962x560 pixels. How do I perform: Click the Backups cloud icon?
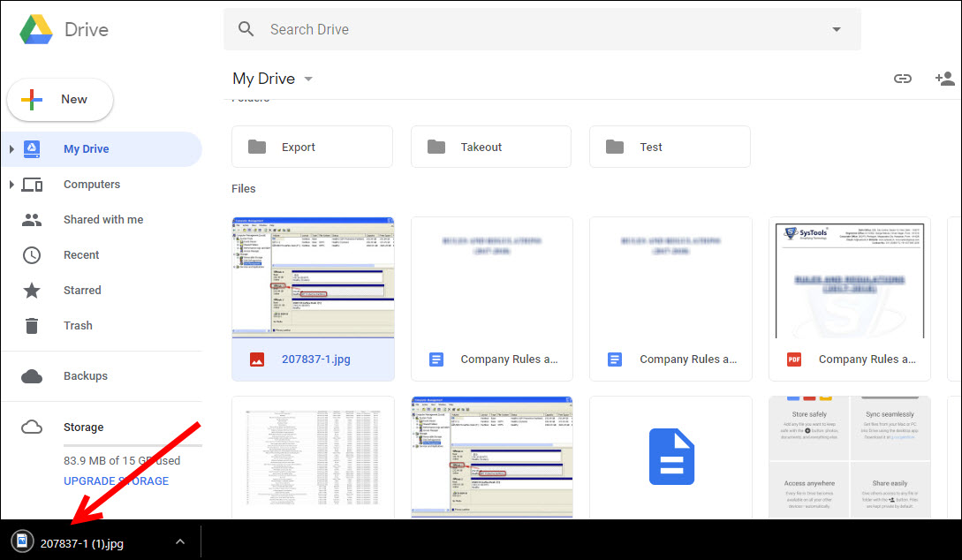pyautogui.click(x=32, y=376)
